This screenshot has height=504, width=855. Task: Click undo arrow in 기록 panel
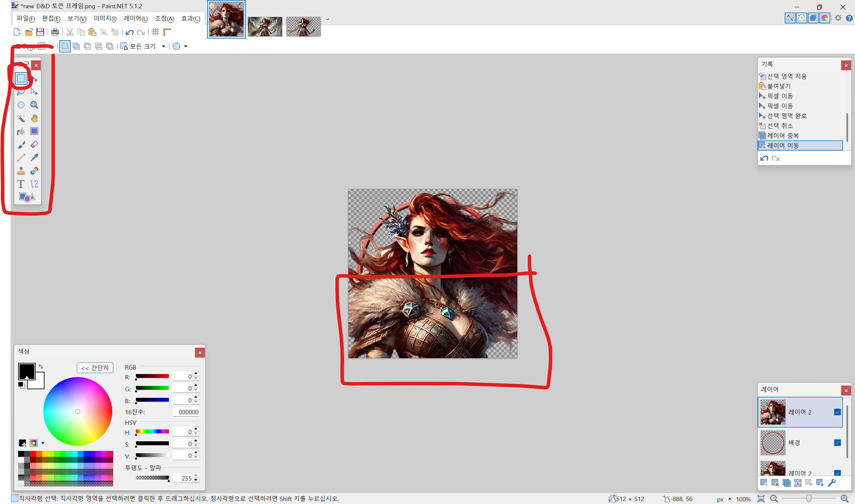click(x=764, y=158)
